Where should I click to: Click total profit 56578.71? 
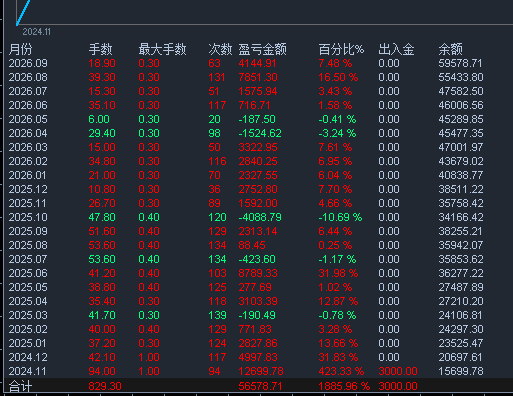[260, 386]
